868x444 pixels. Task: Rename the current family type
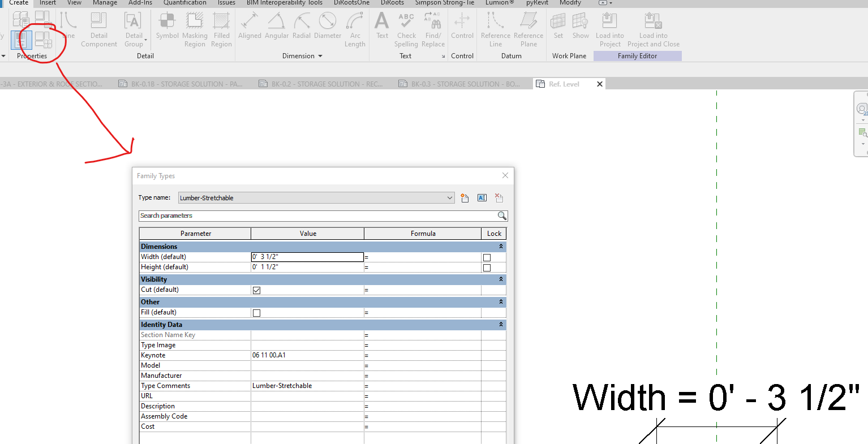click(x=482, y=197)
